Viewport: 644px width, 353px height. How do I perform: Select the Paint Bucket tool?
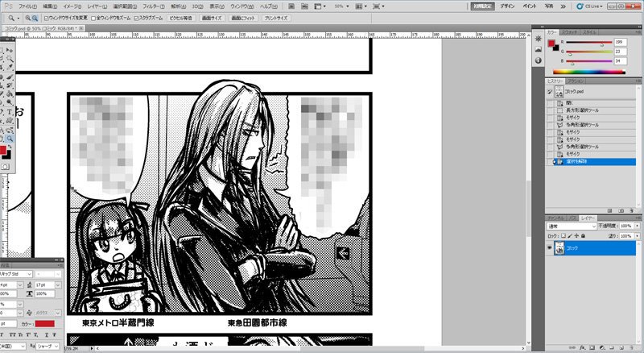point(10,93)
